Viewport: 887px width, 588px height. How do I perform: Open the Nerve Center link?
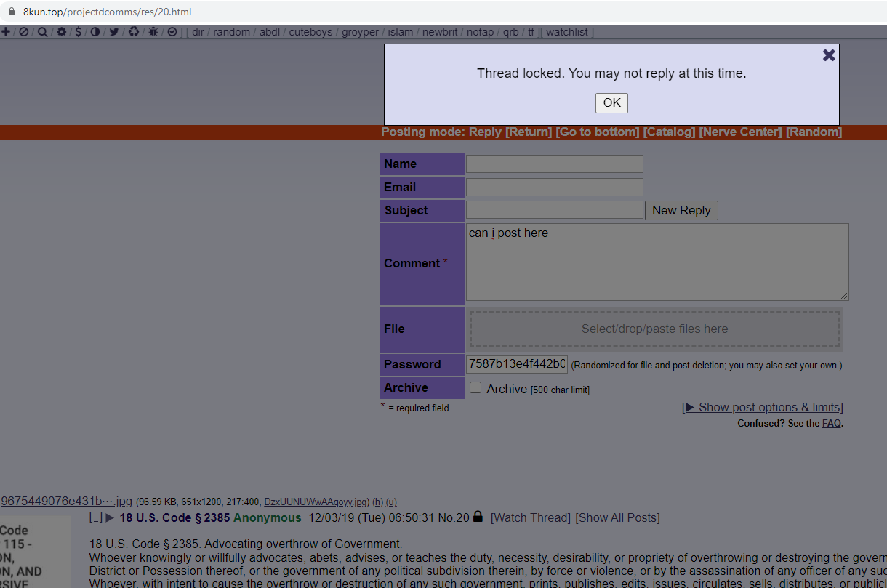(741, 132)
